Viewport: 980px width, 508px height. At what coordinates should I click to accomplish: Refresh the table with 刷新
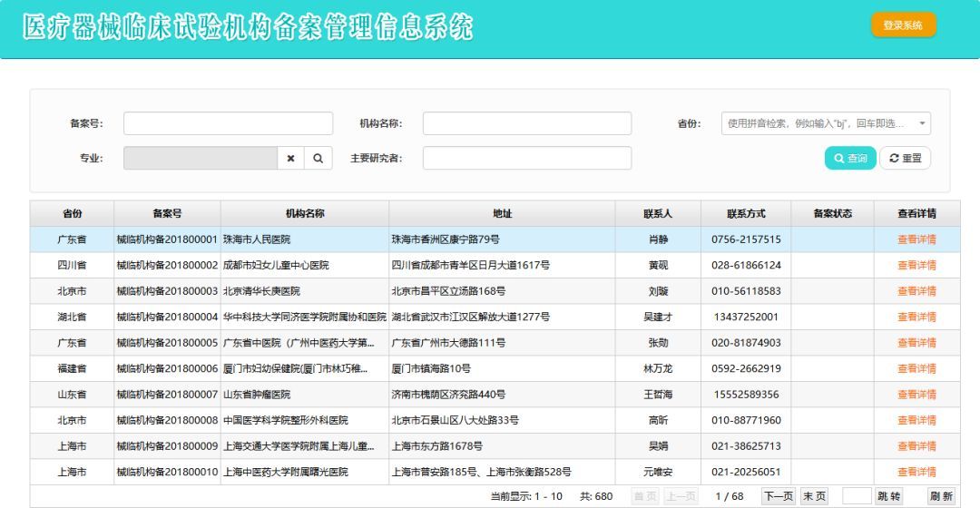(x=941, y=496)
